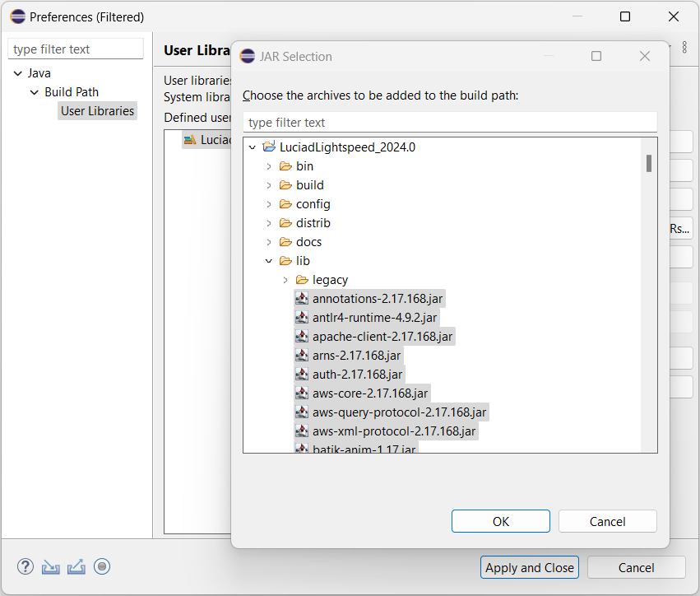Click the legacy folder icon

click(x=302, y=280)
